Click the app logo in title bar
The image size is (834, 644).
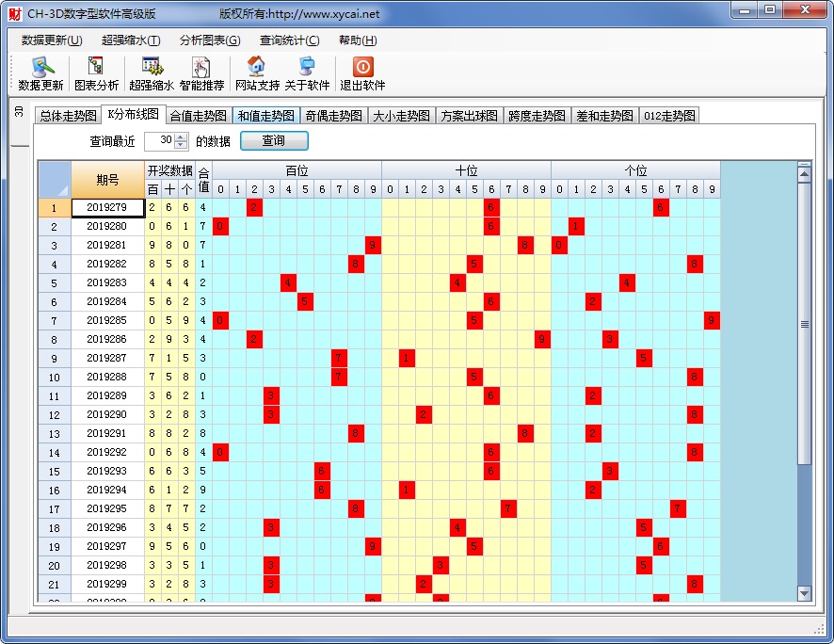(x=14, y=13)
